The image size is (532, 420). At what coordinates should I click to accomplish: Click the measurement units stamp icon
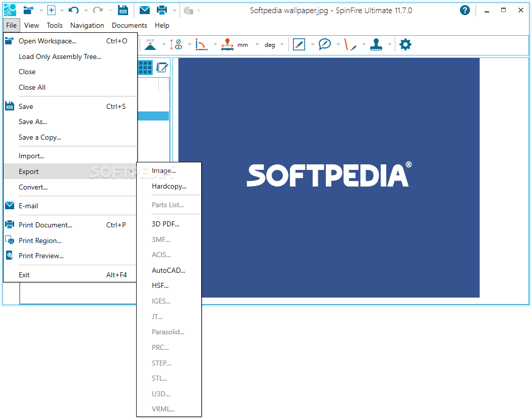tap(227, 44)
